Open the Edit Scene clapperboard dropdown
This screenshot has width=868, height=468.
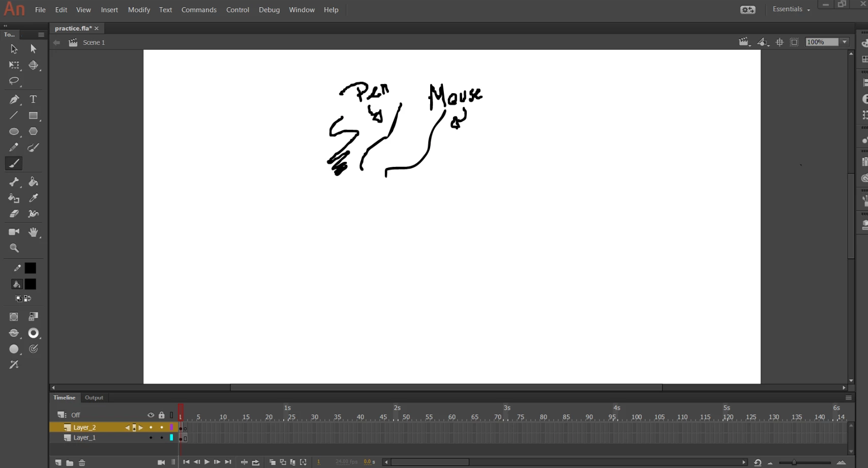pyautogui.click(x=745, y=42)
